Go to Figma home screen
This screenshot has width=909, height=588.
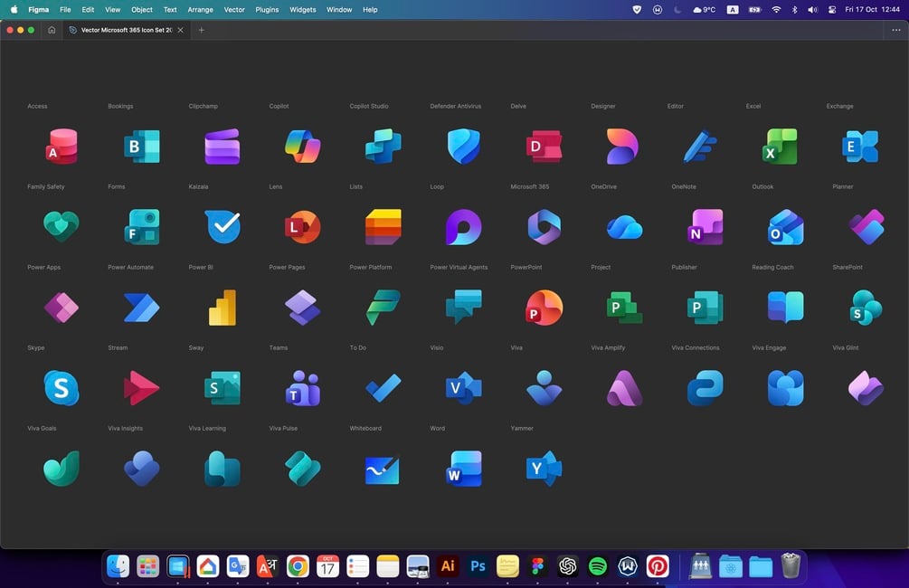point(52,30)
